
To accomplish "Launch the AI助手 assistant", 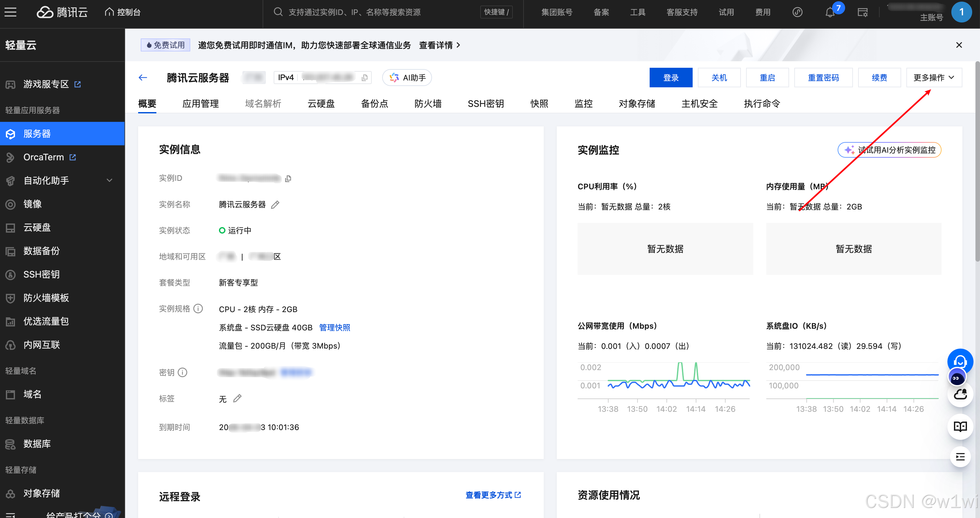I will pyautogui.click(x=406, y=77).
